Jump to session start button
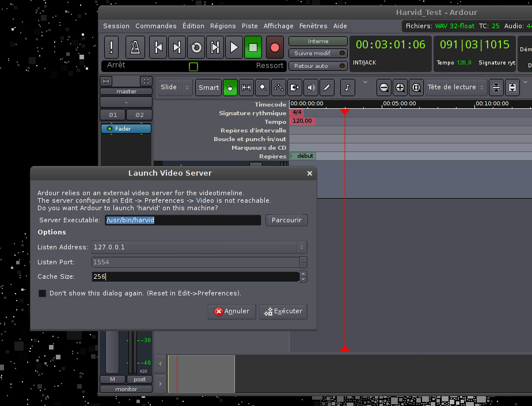Image resolution: width=532 pixels, height=406 pixels. click(x=158, y=47)
